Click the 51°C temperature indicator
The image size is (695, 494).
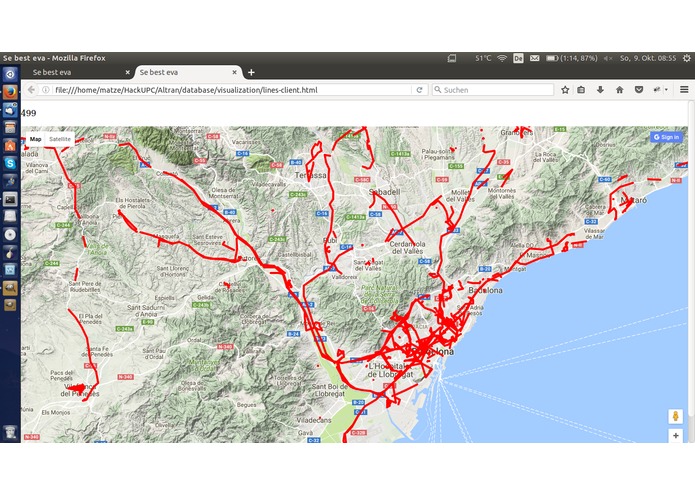click(x=483, y=58)
